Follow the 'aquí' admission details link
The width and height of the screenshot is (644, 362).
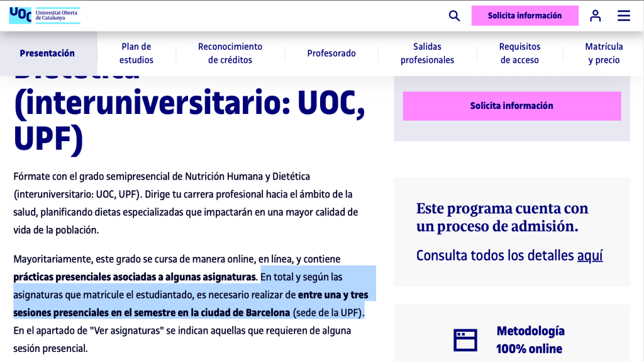590,256
